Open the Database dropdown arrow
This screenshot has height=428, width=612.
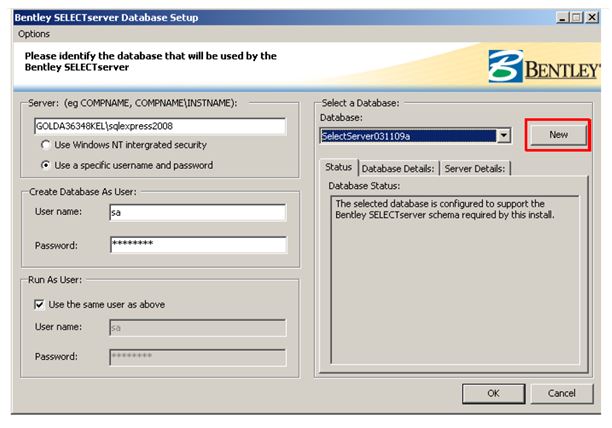click(x=504, y=136)
